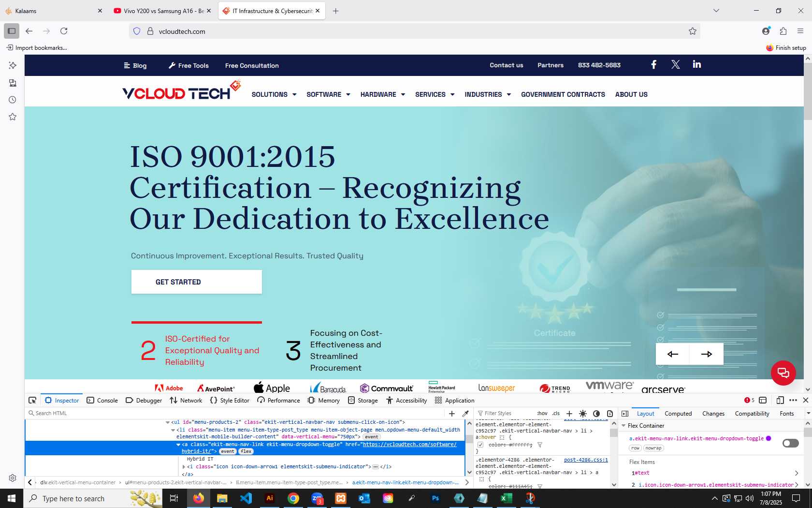Switch to Computed sidebar tab

tap(678, 413)
